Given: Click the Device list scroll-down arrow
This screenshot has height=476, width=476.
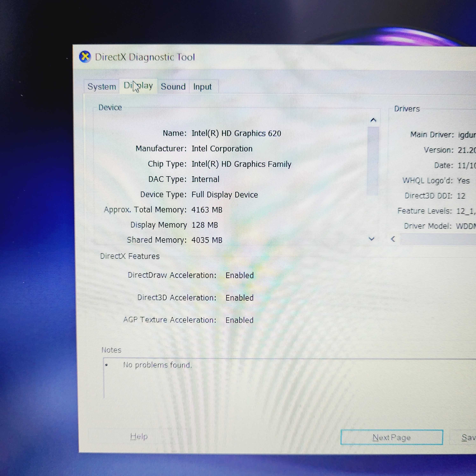Looking at the screenshot, I should (x=371, y=238).
